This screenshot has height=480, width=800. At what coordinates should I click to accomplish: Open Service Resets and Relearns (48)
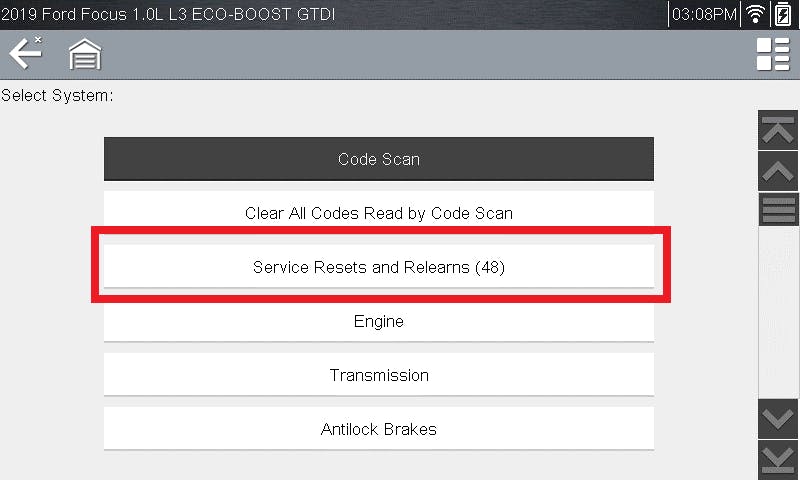click(379, 267)
